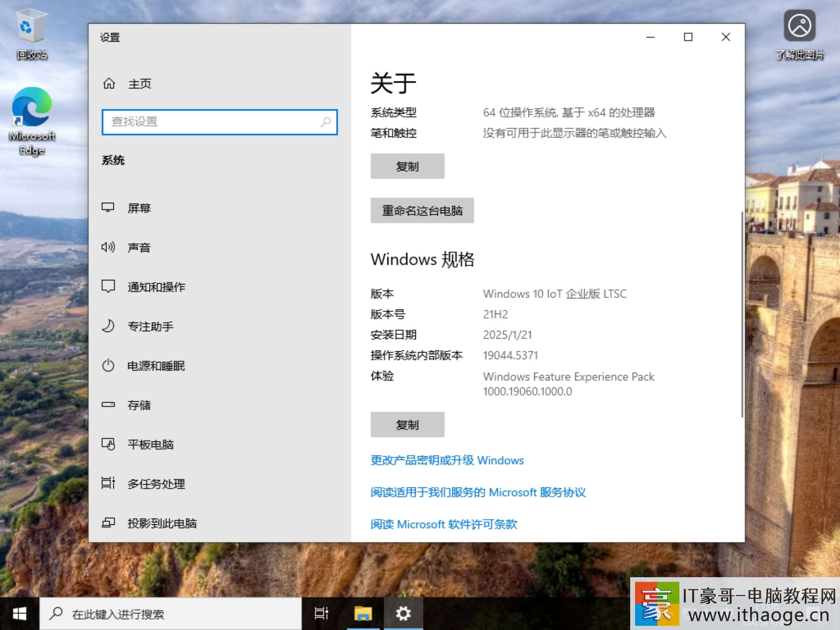Image resolution: width=840 pixels, height=630 pixels.
Task: Go to 通知和操作 settings
Action: pyautogui.click(x=220, y=287)
